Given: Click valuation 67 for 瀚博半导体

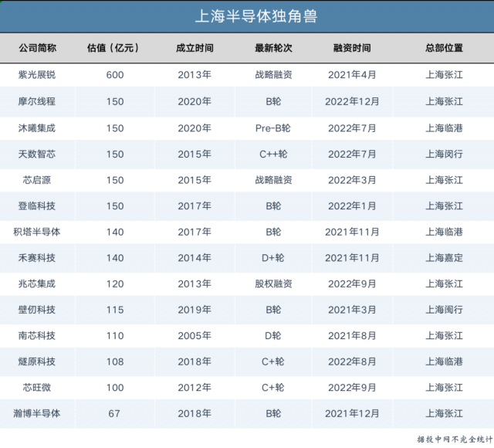Looking at the screenshot, I should (114, 414).
